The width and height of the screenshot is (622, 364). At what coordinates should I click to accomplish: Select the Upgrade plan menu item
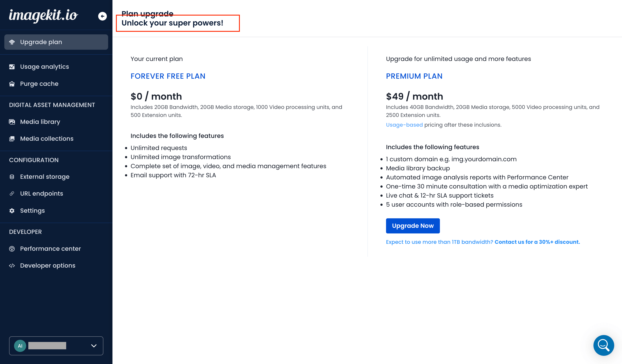tap(56, 42)
